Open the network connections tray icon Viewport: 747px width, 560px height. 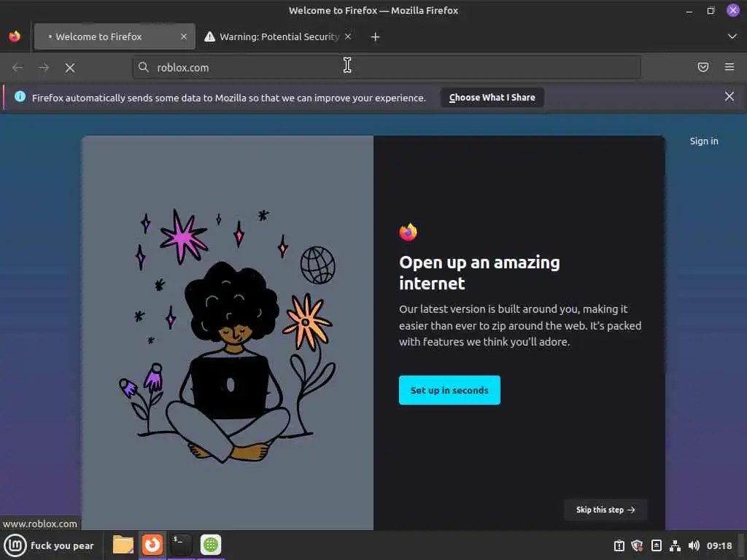(675, 545)
